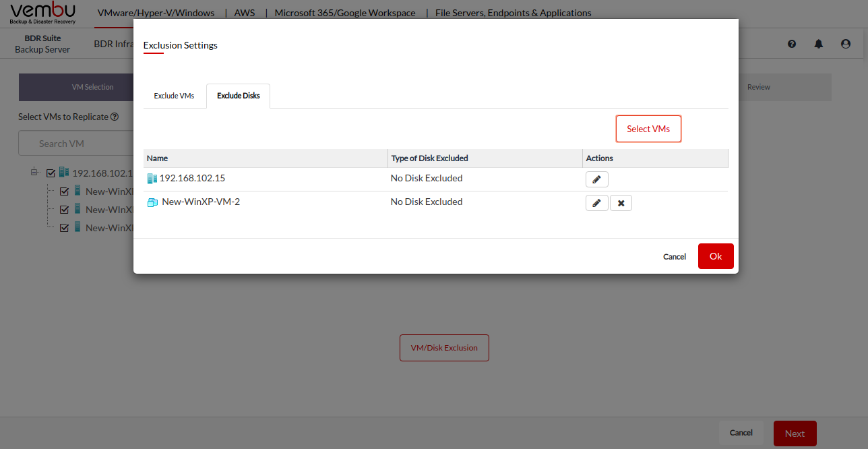The image size is (868, 449).
Task: Remove New-WinXP-VM-2 with the X icon
Action: (x=621, y=203)
